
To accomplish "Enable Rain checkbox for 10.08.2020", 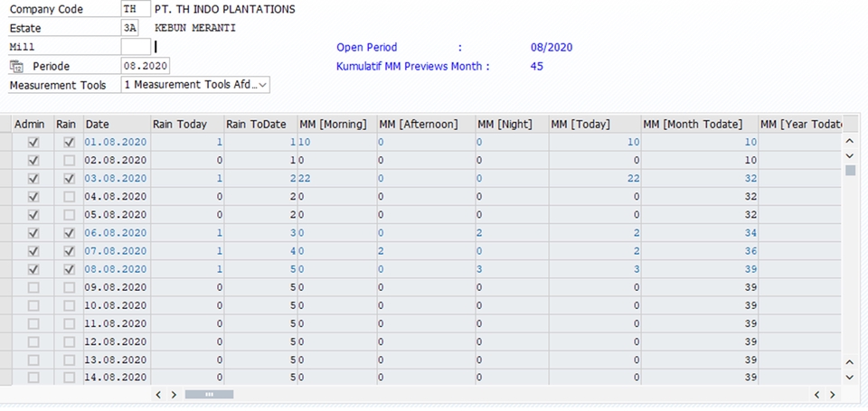I will pos(70,305).
